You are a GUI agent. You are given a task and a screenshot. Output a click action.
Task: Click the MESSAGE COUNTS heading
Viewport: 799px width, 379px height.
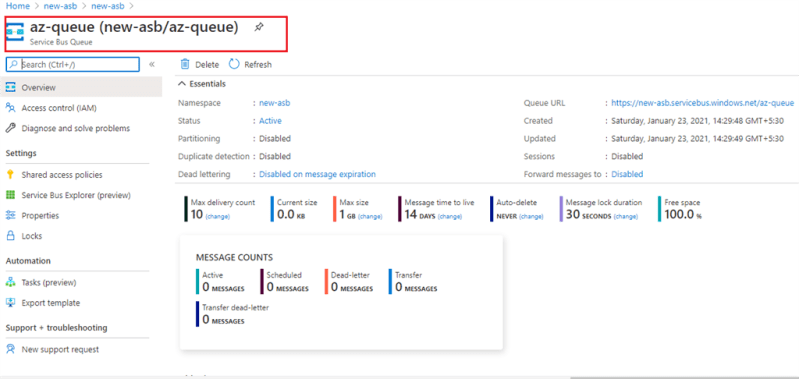tap(234, 257)
